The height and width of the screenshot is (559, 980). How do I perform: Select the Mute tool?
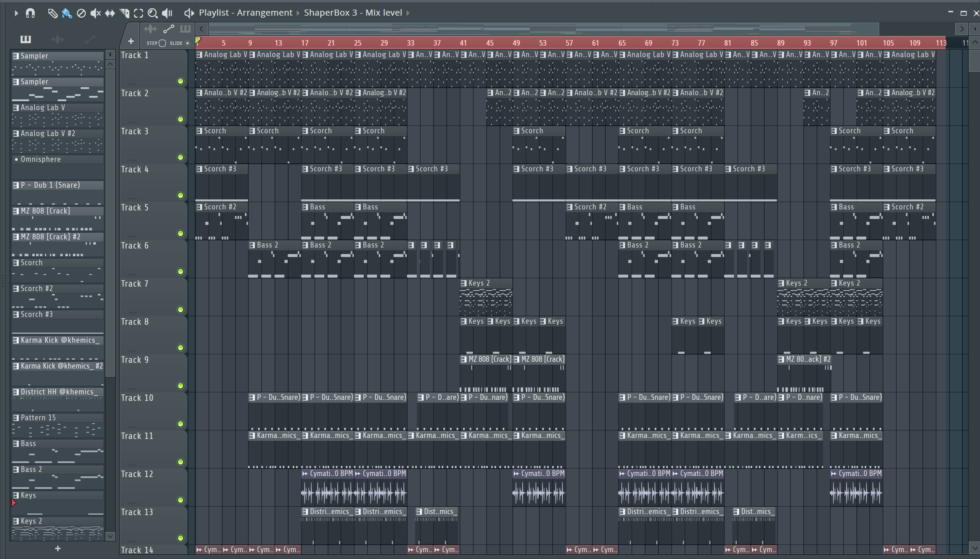pos(95,13)
